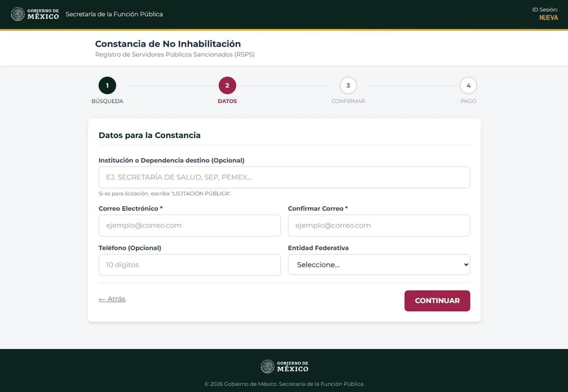This screenshot has height=392, width=568.
Task: Click the Gobierno de México header logo
Action: point(35,14)
